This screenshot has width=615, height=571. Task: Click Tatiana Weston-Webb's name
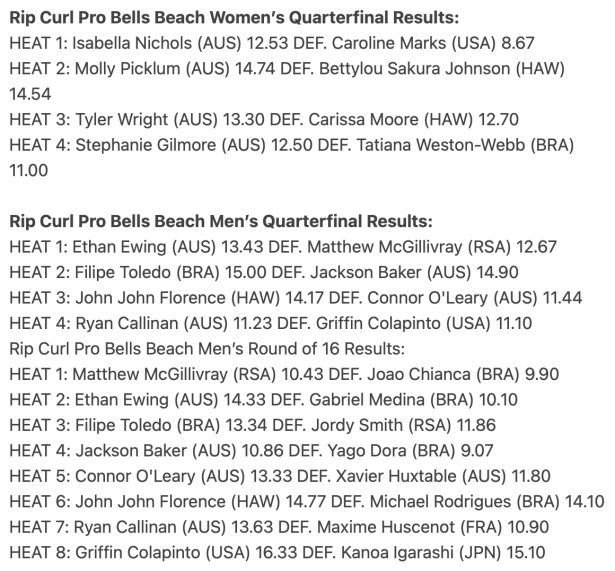click(441, 145)
